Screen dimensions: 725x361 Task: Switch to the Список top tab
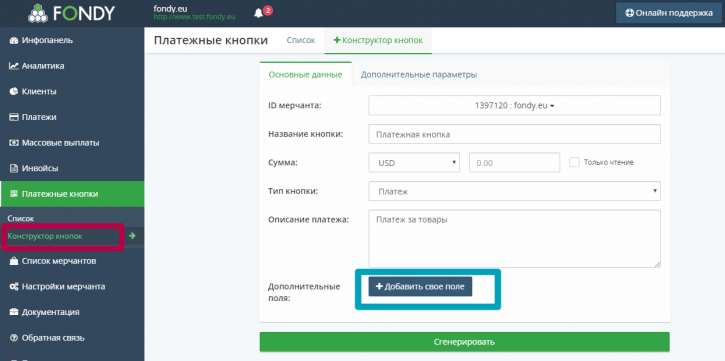[301, 40]
